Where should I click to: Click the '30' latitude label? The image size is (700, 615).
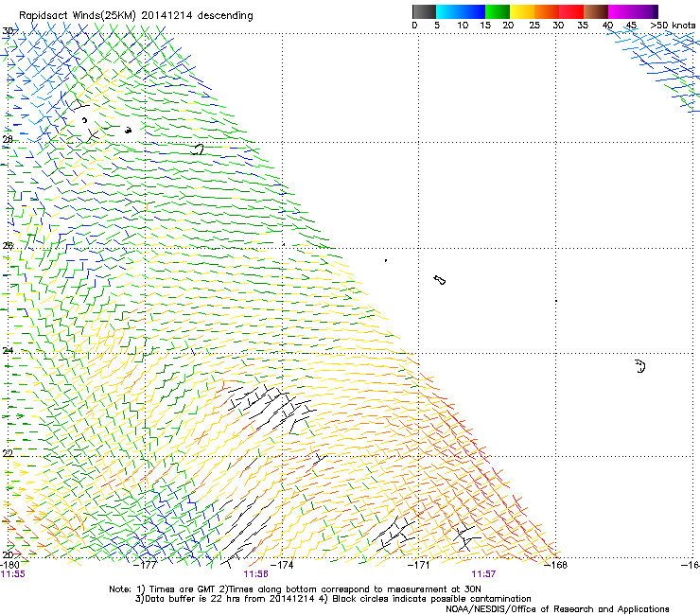point(8,31)
